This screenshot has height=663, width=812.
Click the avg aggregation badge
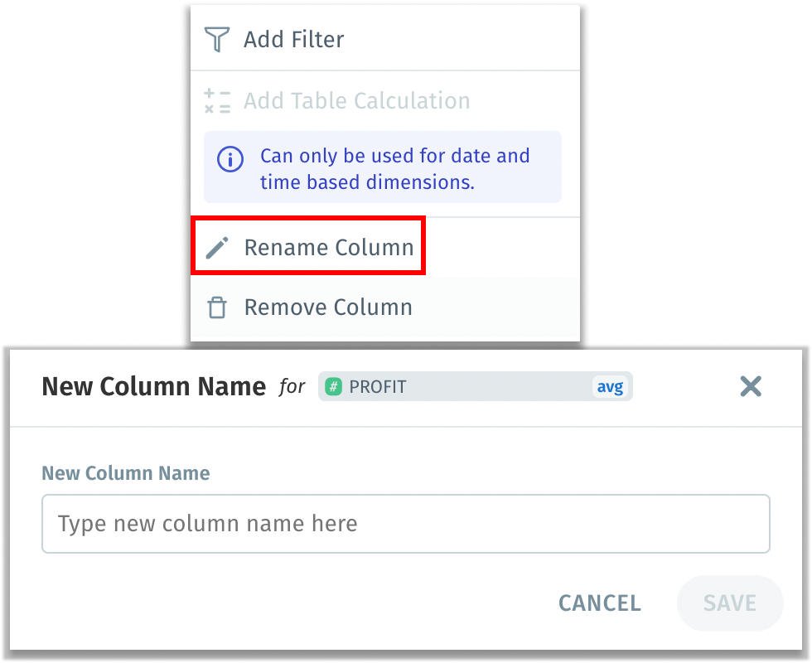coord(610,386)
